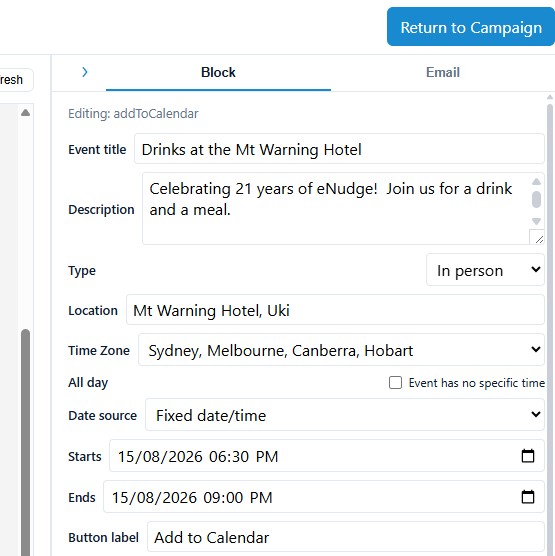Click the Location input field
This screenshot has height=556, width=555.
click(x=335, y=310)
